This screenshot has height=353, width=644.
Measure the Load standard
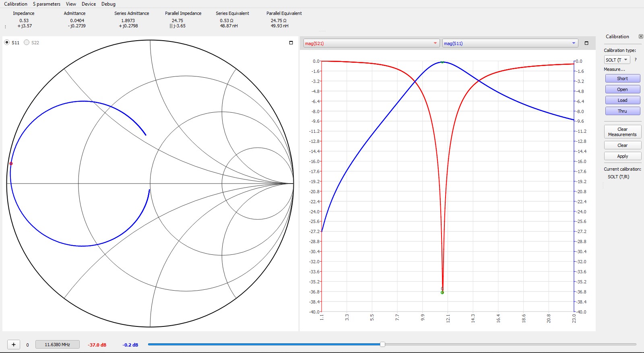coord(623,100)
